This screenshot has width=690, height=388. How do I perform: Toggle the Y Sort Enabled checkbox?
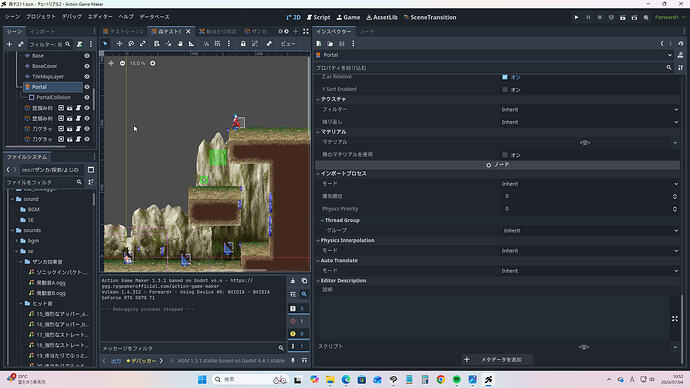(505, 89)
